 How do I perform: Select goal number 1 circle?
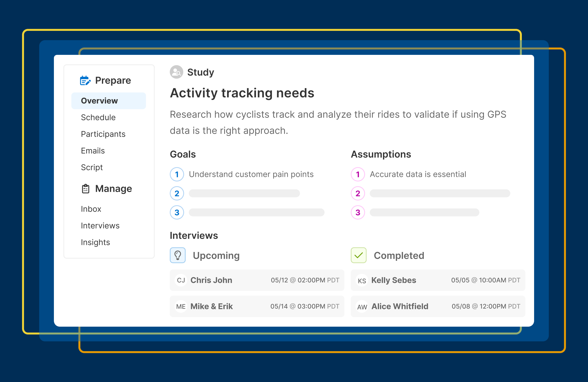[177, 174]
